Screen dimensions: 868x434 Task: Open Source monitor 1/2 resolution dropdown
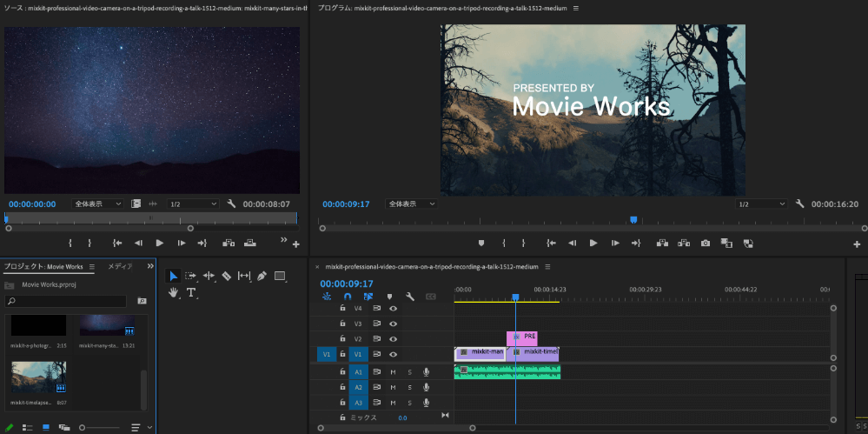tap(193, 204)
